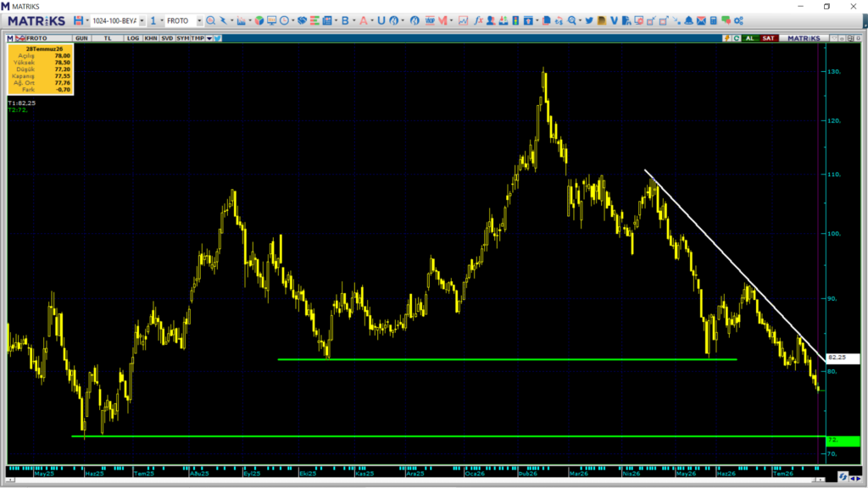
Task: Toggle LOG scale on chart header
Action: tap(133, 38)
